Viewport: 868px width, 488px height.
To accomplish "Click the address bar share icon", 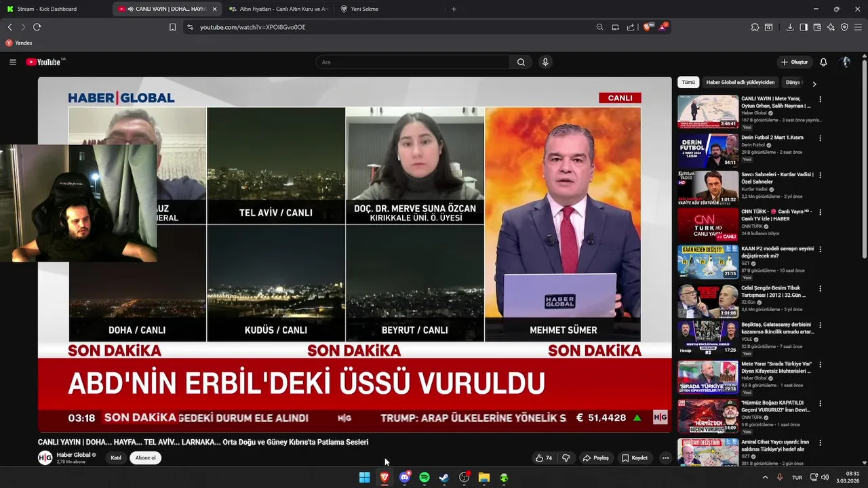I will (x=631, y=27).
